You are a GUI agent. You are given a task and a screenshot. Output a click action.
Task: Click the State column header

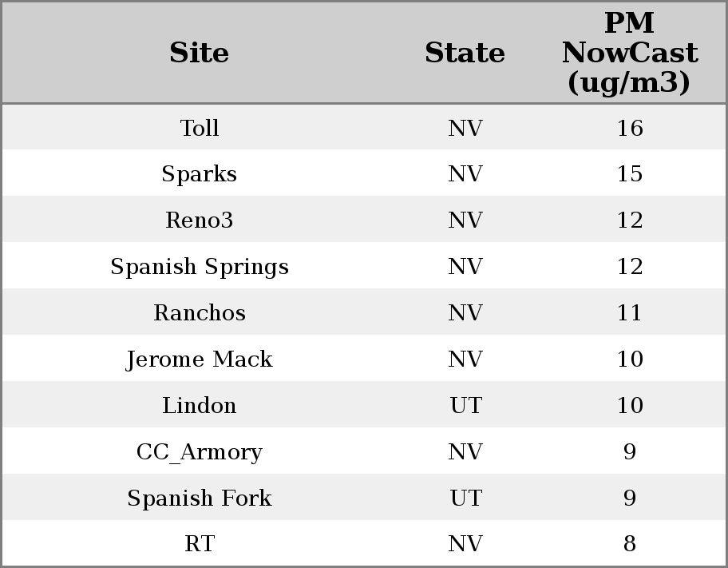[465, 53]
